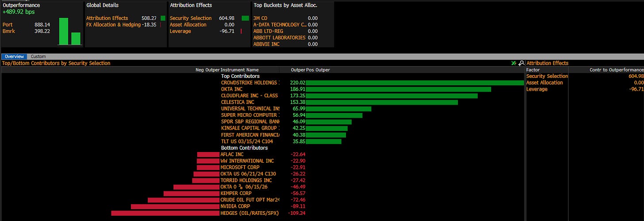Select AFLAC INC bottom contributor
The image size is (644, 221).
coord(232,154)
